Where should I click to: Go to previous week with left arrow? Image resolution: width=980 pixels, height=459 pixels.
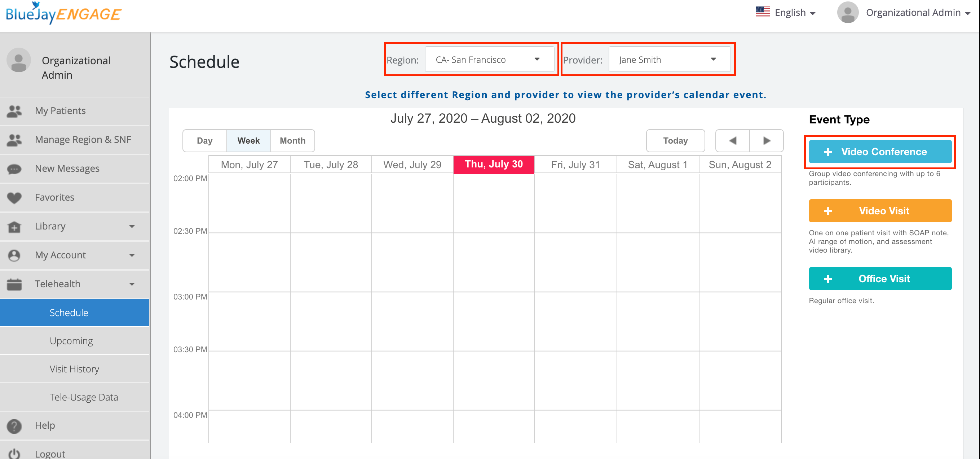(x=732, y=141)
